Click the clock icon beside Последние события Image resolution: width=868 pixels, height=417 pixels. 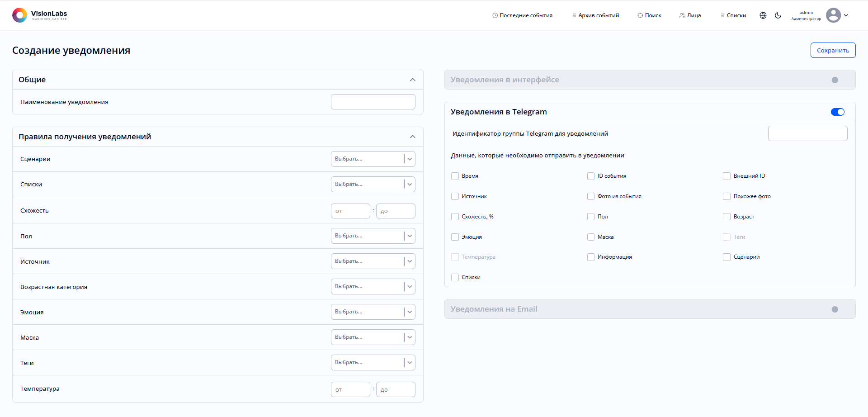(495, 15)
